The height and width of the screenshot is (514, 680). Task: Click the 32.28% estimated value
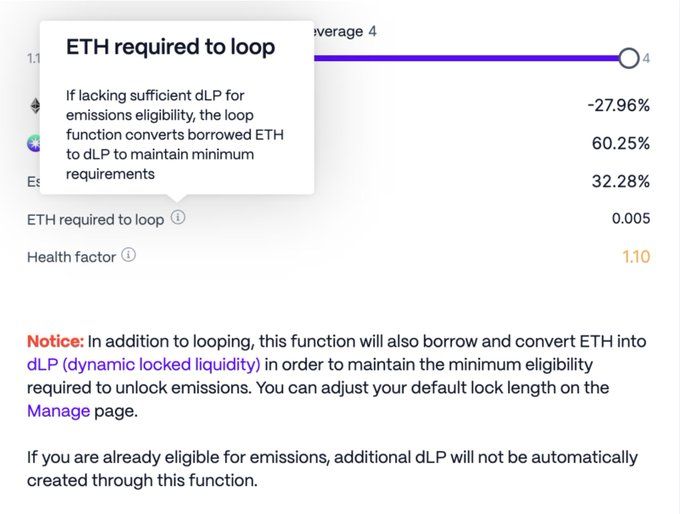tap(620, 181)
